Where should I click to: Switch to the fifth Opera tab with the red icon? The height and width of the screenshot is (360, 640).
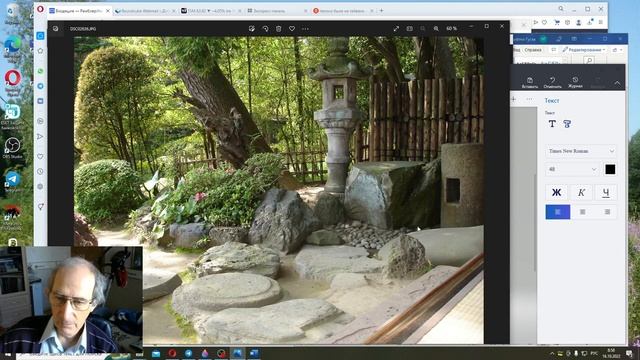(343, 11)
